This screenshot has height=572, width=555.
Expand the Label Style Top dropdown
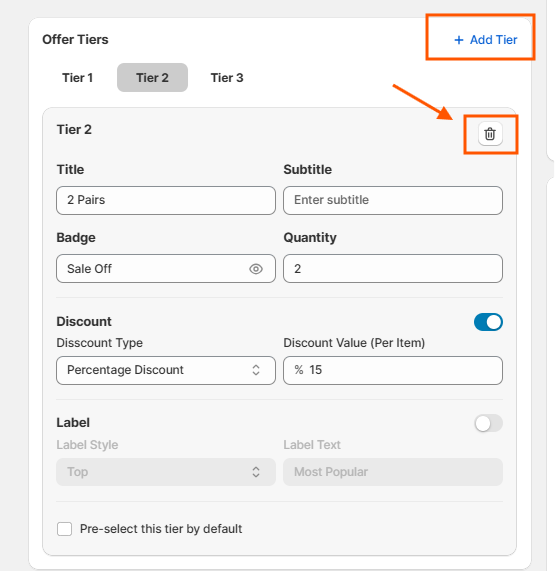tap(166, 472)
